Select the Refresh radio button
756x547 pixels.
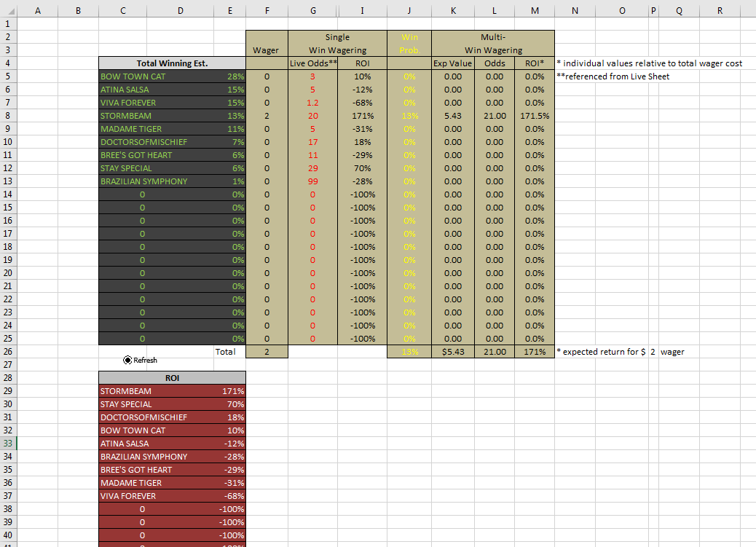(128, 360)
